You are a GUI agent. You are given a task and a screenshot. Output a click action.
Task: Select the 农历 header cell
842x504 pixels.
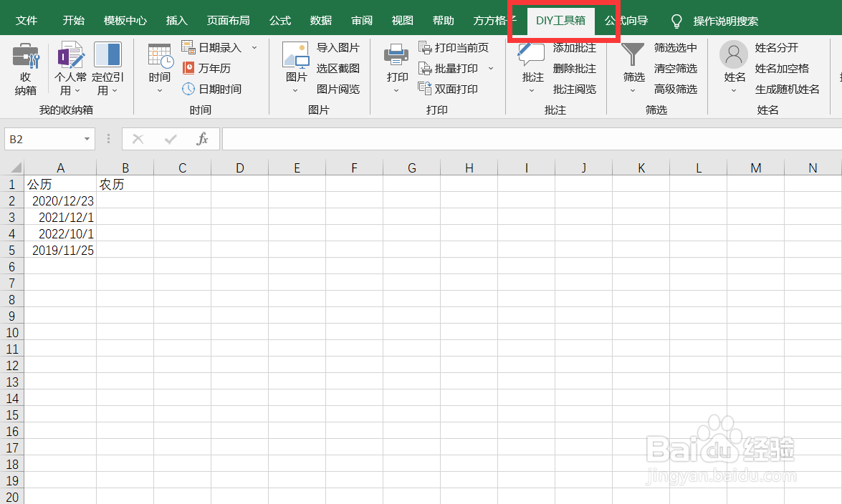[x=125, y=184]
